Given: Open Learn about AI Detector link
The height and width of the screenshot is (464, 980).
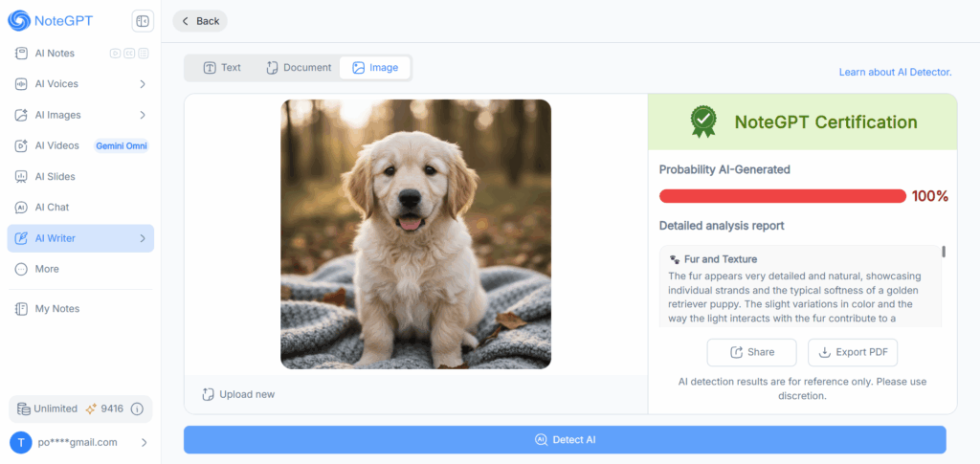Looking at the screenshot, I should coord(895,73).
